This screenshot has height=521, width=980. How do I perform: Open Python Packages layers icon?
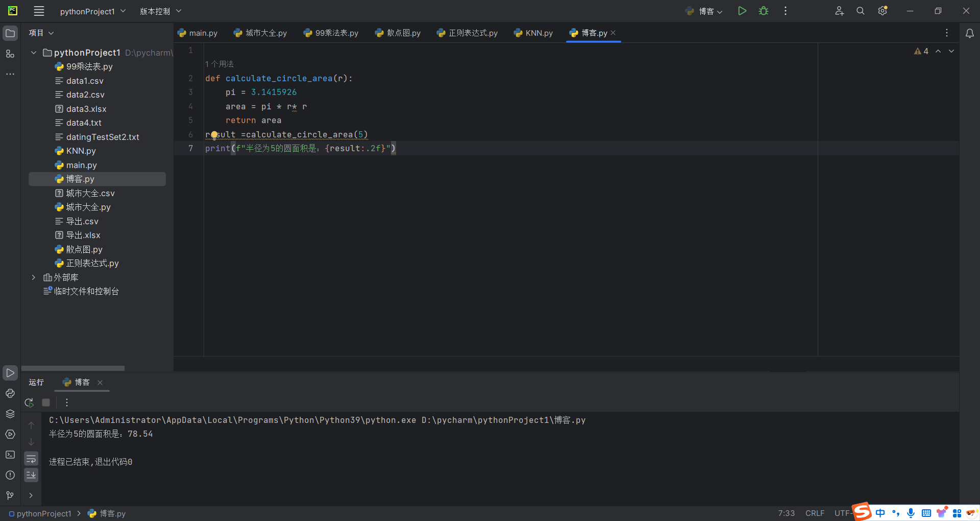tap(10, 414)
